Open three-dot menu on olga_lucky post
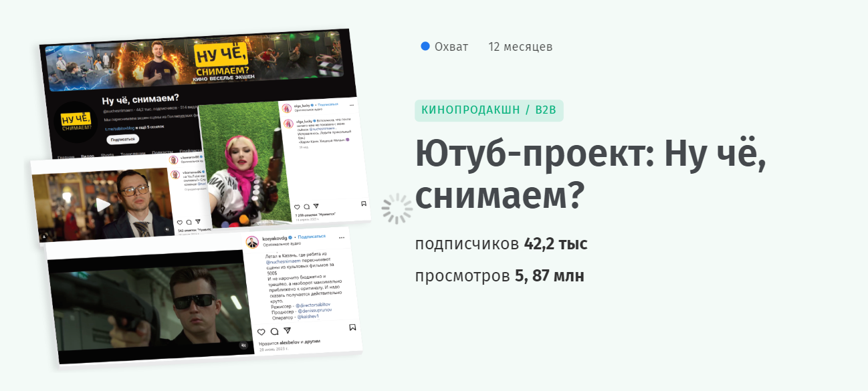The image size is (868, 391). point(352,106)
